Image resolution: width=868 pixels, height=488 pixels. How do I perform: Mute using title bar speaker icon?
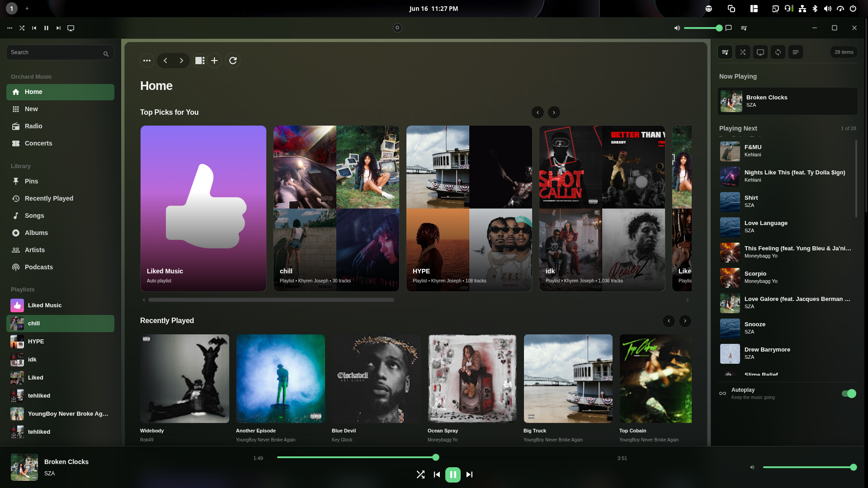coord(677,28)
